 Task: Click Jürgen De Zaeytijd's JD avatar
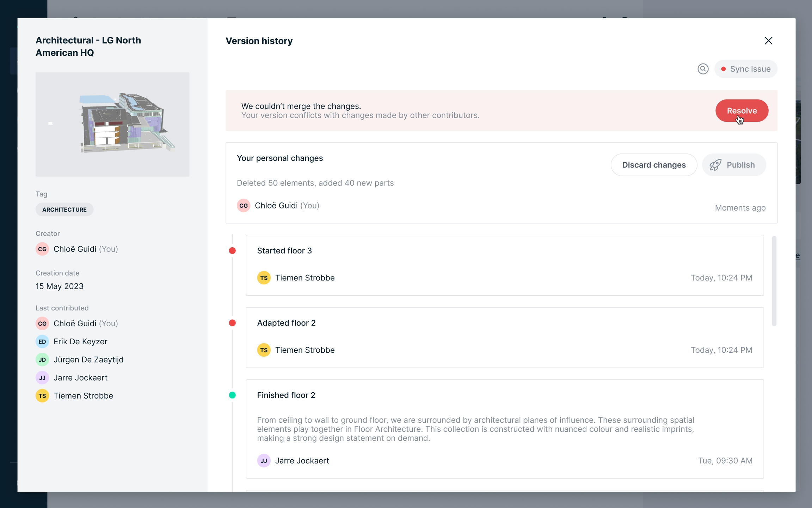point(42,359)
